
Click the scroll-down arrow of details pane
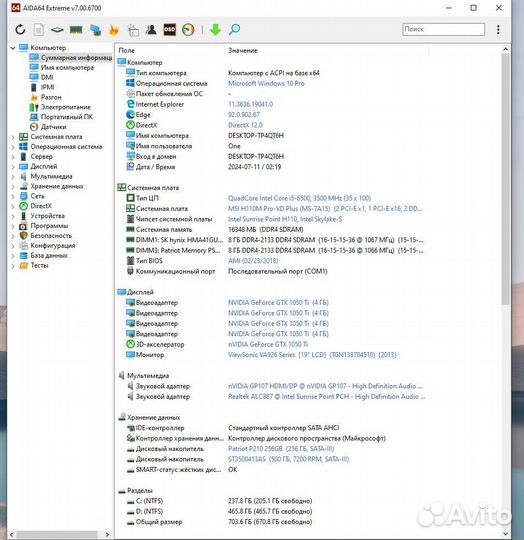pyautogui.click(x=505, y=534)
